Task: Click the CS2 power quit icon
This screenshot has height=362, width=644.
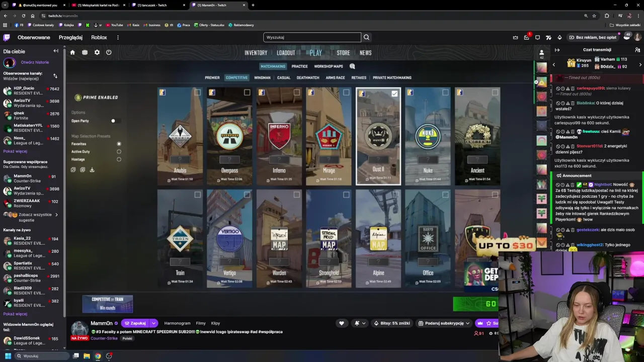Action: 109,52
